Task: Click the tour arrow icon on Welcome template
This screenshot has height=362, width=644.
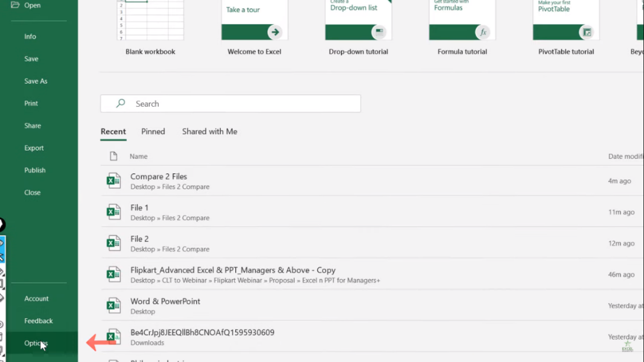Action: (x=275, y=32)
